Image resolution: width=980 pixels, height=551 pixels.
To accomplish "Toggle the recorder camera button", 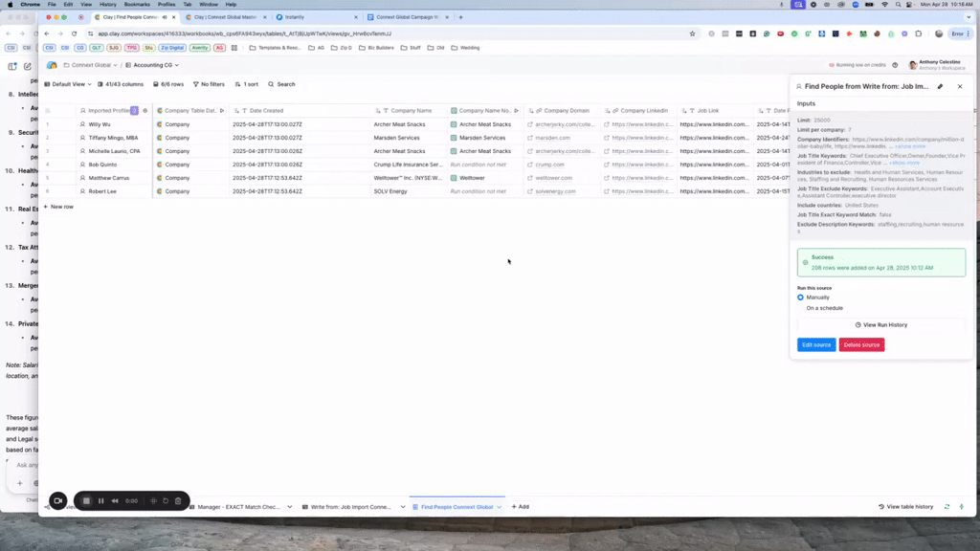I will pyautogui.click(x=58, y=500).
